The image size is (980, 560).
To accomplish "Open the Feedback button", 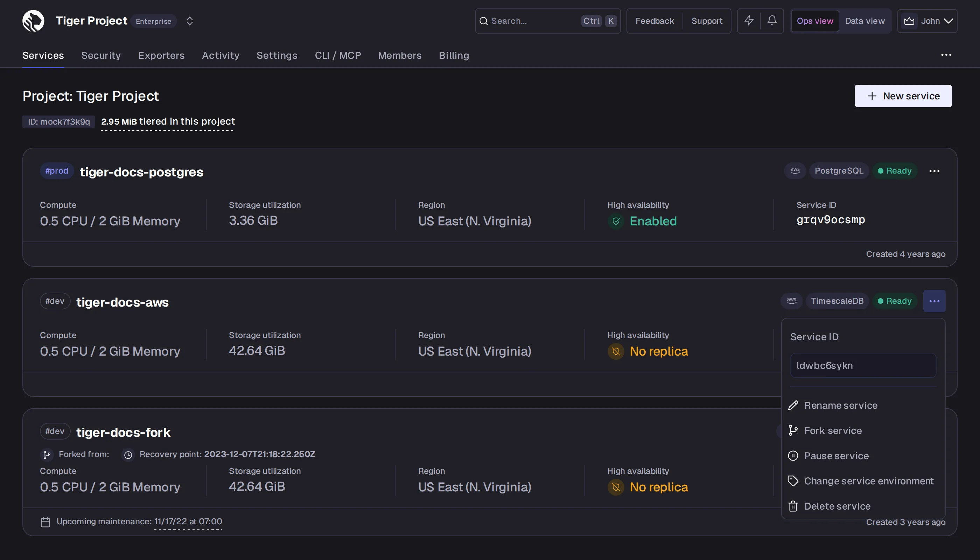I will pyautogui.click(x=654, y=21).
